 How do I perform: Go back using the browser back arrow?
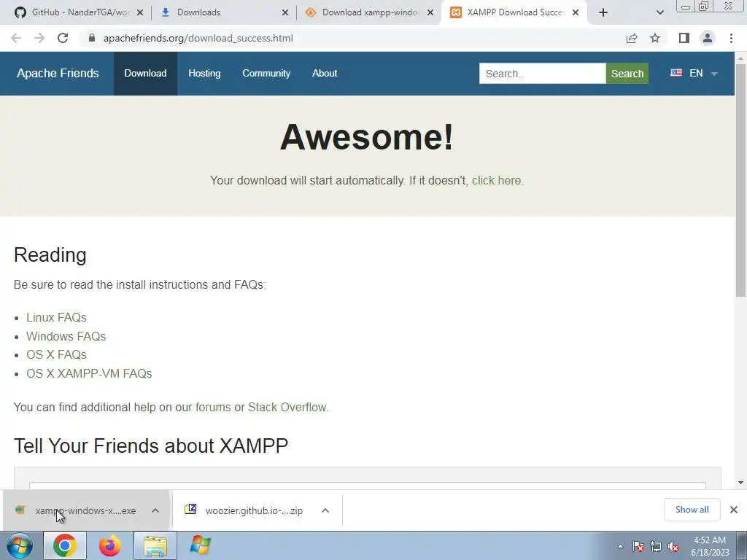16,38
